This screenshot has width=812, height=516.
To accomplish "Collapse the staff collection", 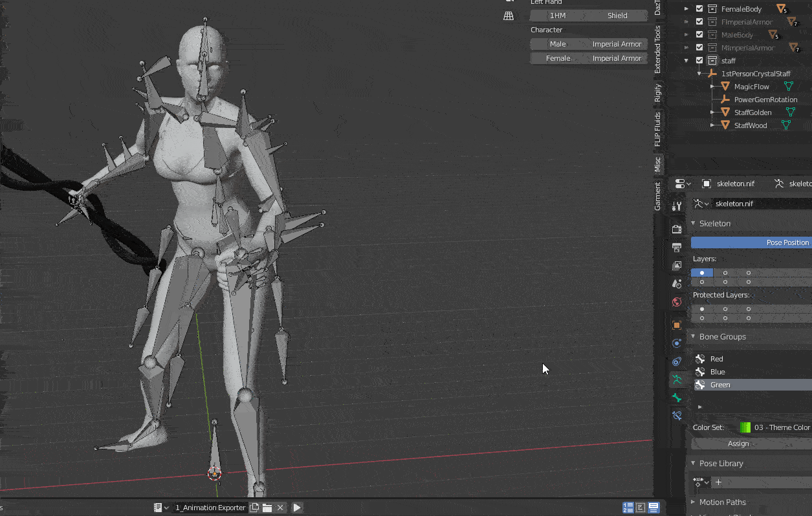I will tap(686, 61).
